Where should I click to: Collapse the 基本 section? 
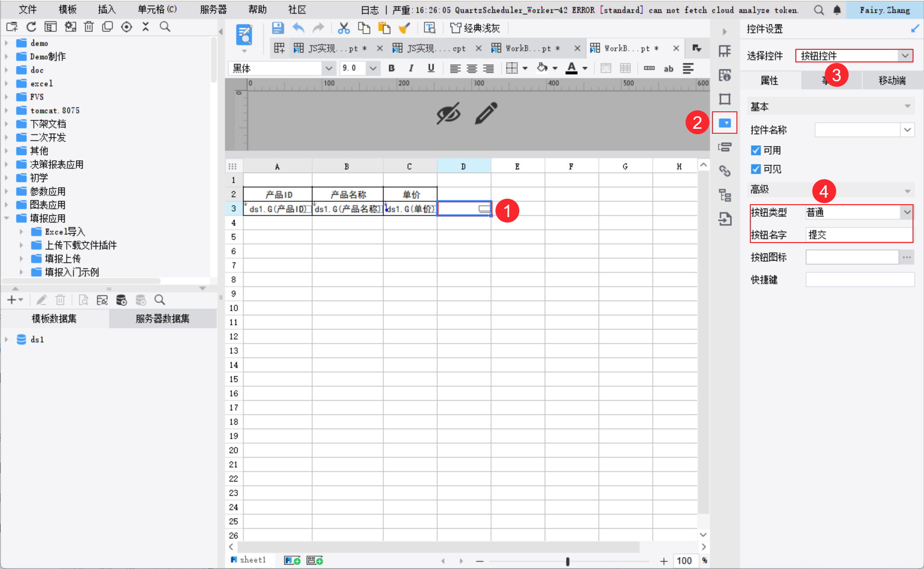908,106
